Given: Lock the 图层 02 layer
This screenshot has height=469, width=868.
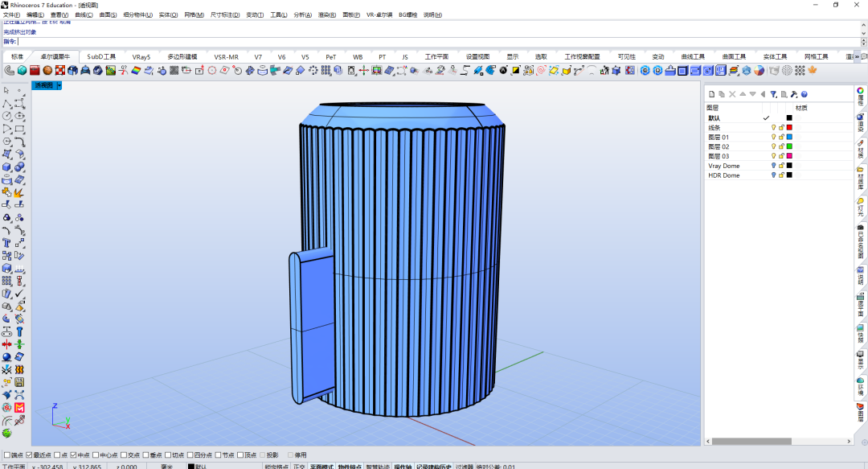Looking at the screenshot, I should point(781,146).
